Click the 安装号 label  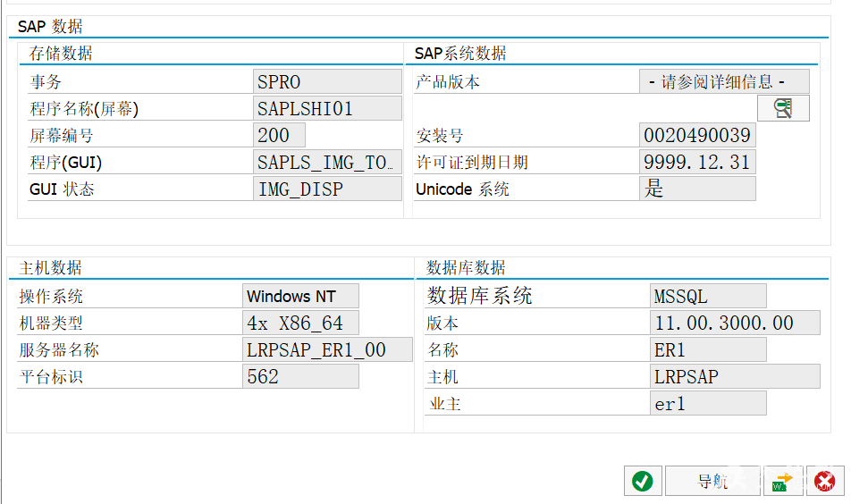click(440, 135)
